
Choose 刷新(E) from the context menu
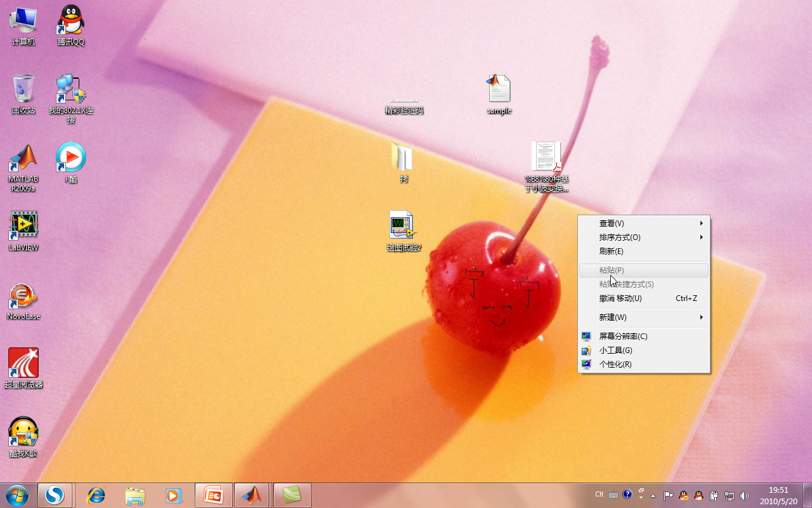pos(644,251)
